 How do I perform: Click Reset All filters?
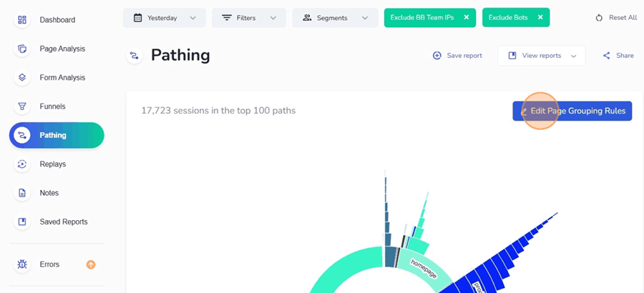click(615, 18)
